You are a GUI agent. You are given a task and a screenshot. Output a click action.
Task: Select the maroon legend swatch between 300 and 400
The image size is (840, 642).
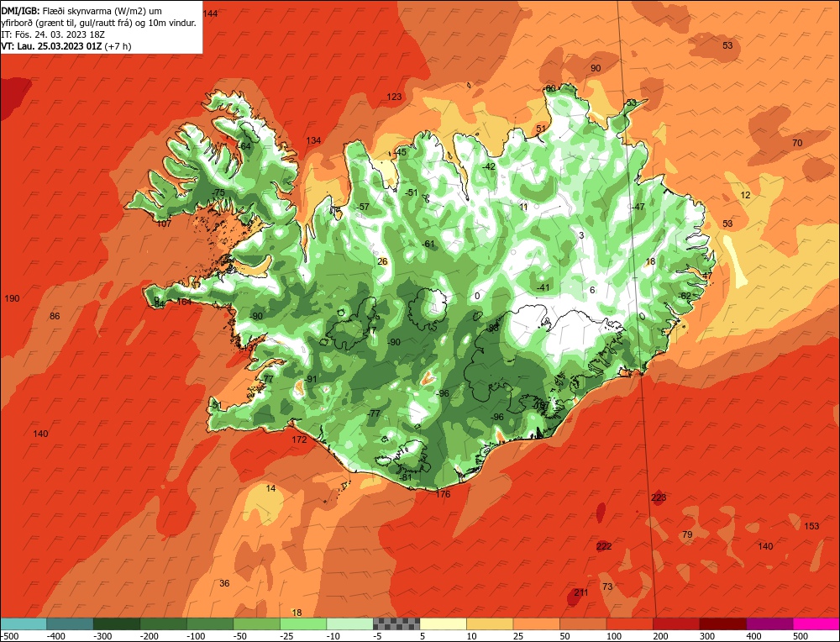click(722, 624)
